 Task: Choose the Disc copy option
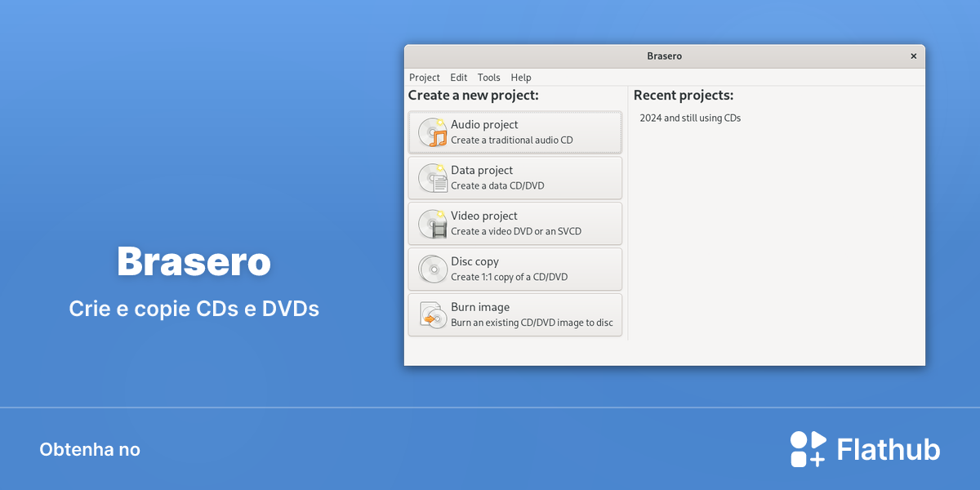point(515,269)
